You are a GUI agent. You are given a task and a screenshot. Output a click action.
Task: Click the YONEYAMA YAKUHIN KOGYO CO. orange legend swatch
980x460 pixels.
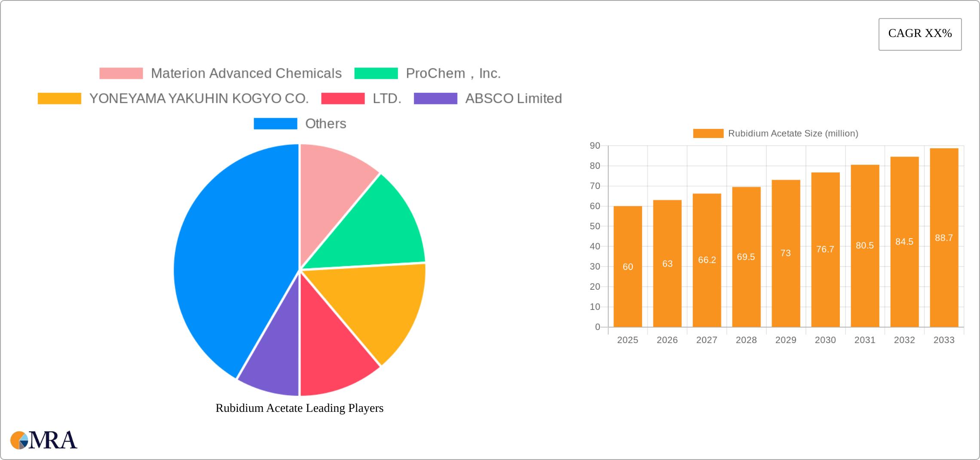tap(59, 98)
